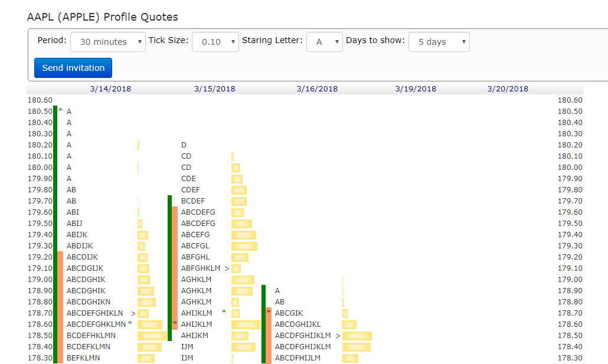Open the Period dropdown showing 30 minutes

pyautogui.click(x=108, y=42)
